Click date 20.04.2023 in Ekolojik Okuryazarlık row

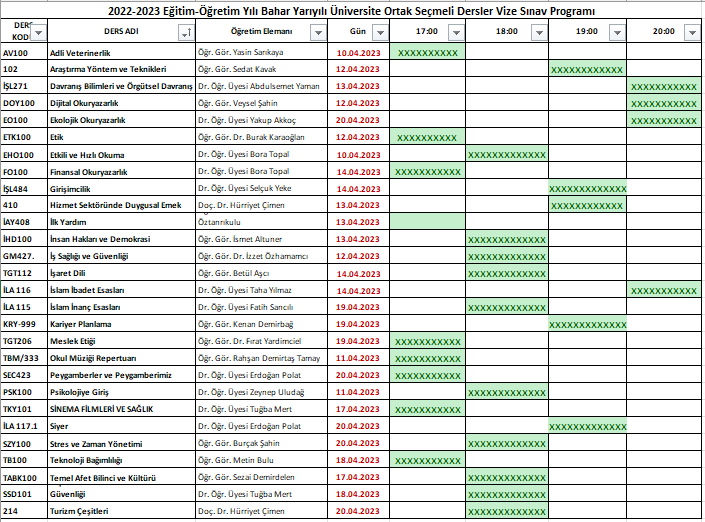click(x=358, y=120)
